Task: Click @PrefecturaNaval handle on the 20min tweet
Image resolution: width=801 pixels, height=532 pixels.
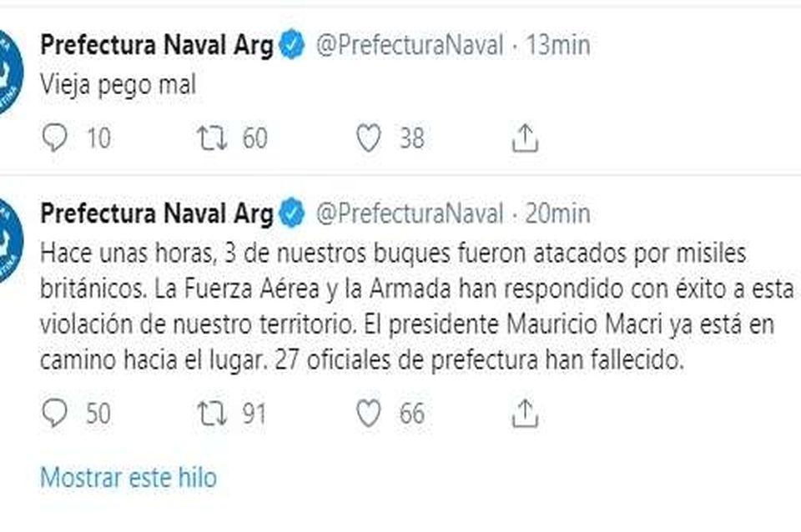Action: [x=410, y=214]
